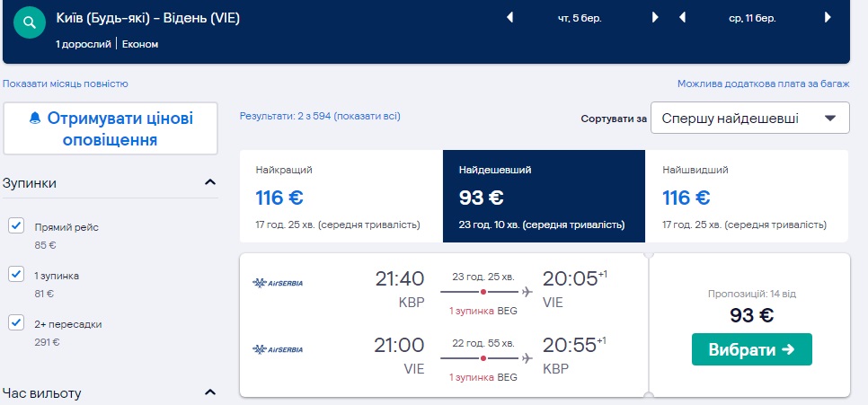Collapse the Час вильоту section
This screenshot has height=405, width=868.
[x=210, y=392]
